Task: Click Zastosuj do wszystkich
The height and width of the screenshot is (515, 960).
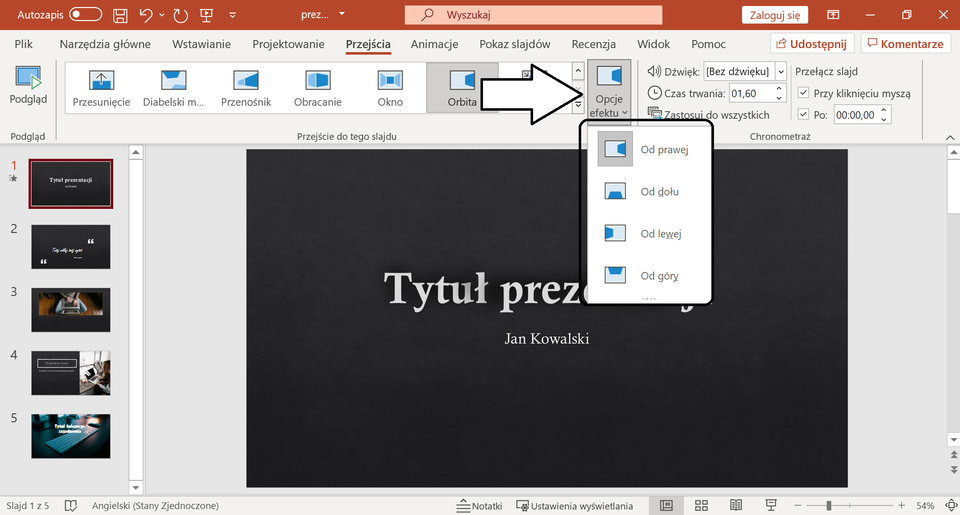Action: 708,115
